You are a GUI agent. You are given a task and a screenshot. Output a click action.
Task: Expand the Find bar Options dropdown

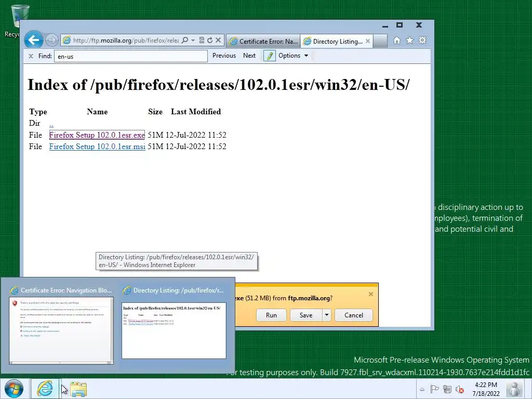click(x=294, y=56)
